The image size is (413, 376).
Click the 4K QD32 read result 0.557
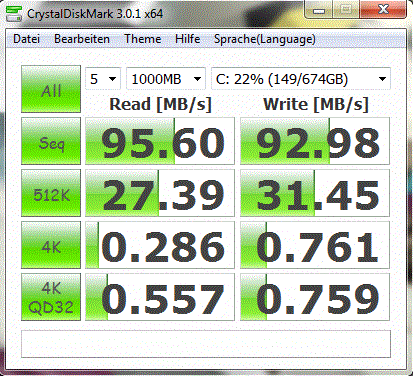[160, 297]
